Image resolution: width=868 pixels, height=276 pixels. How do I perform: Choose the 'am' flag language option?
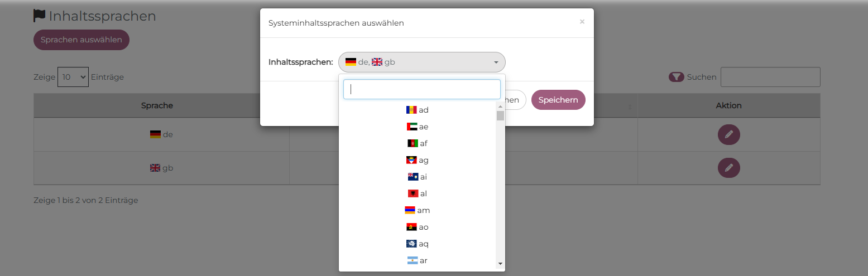(x=418, y=210)
